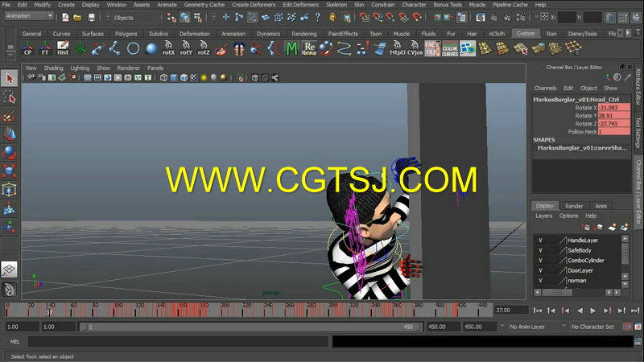This screenshot has height=362, width=644.
Task: Activate the Rotate tool sphere icon
Action: 10,153
